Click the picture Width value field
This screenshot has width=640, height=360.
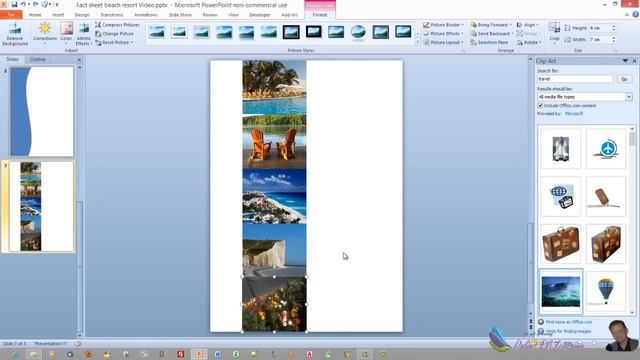[599, 40]
